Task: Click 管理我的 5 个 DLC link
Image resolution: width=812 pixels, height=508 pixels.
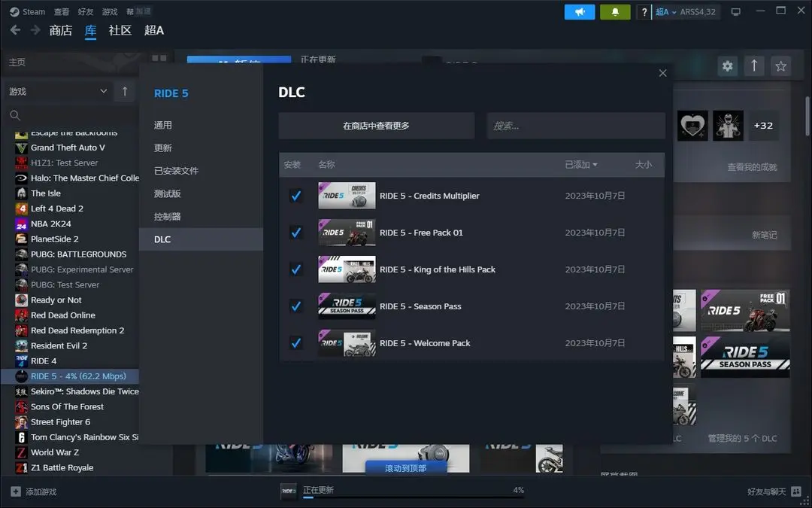Action: pos(742,438)
